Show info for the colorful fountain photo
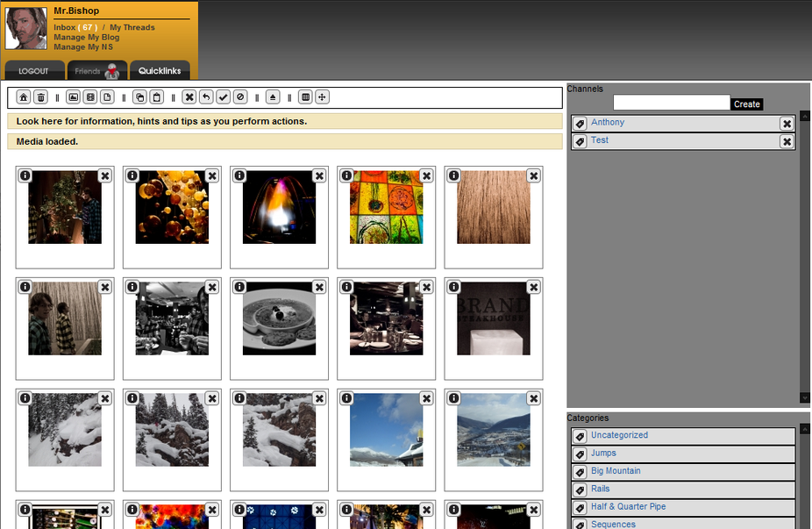 239,175
